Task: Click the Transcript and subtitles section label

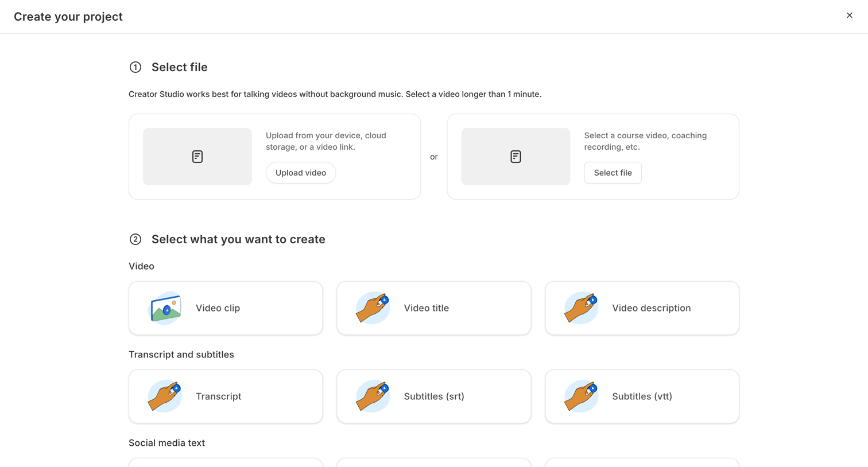Action: [x=181, y=355]
